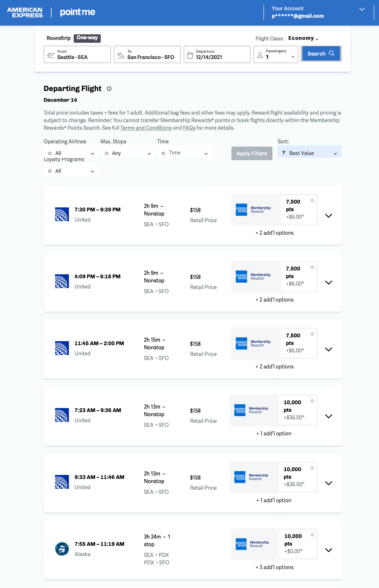Open the Flight Class Economy dropdown

click(x=304, y=38)
